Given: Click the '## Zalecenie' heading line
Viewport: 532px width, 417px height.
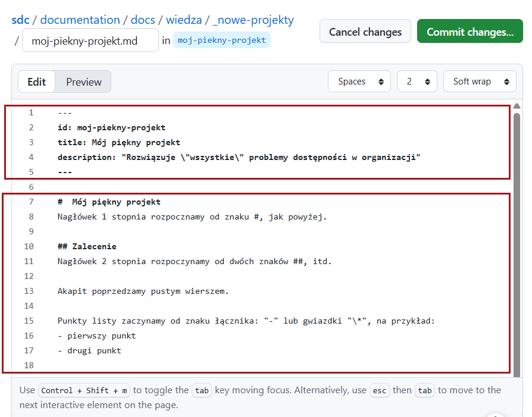Looking at the screenshot, I should tap(87, 246).
